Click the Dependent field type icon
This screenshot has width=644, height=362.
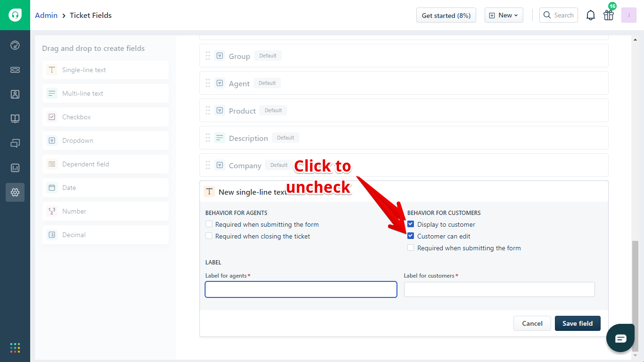[52, 164]
